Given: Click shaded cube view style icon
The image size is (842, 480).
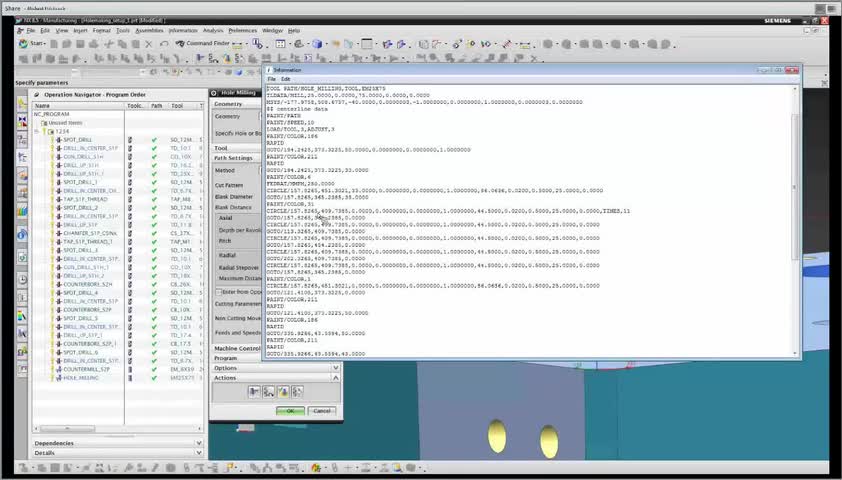Looking at the screenshot, I should coord(317,44).
